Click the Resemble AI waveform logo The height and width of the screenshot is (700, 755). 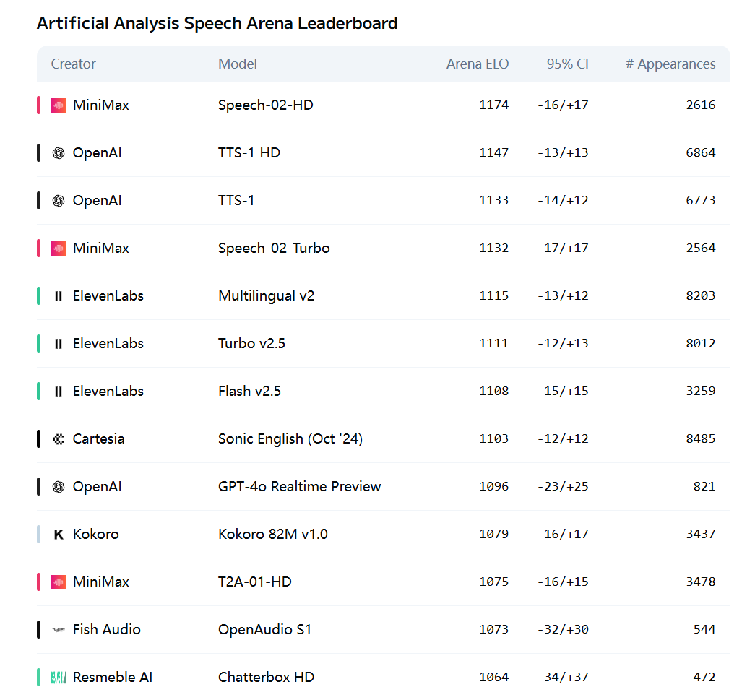click(x=59, y=678)
